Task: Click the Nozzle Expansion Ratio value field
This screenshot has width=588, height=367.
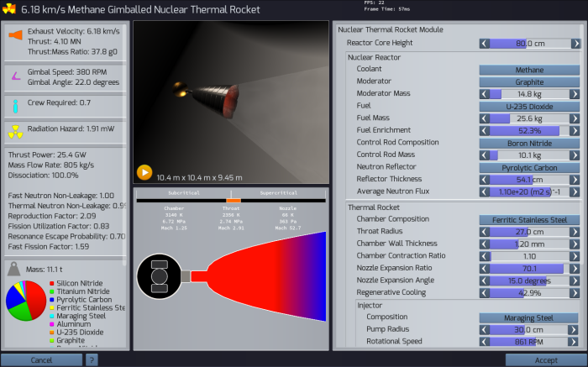Action: (x=529, y=268)
